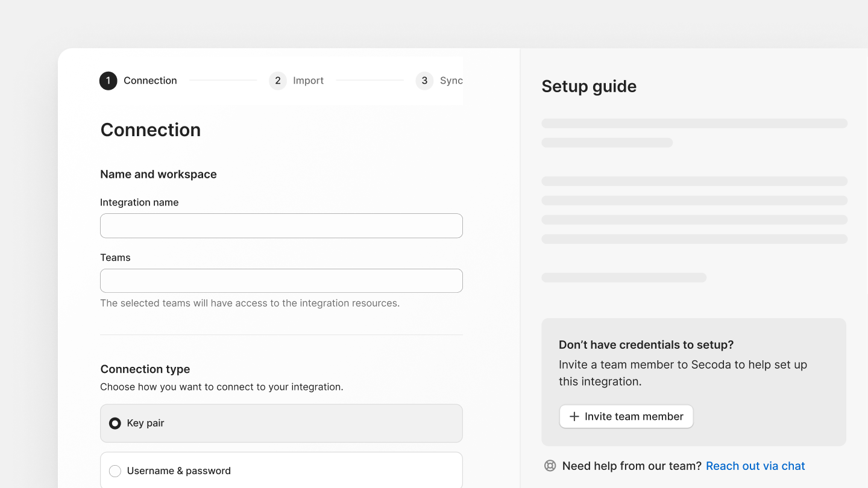This screenshot has width=868, height=488.
Task: Click the step 3 number circle
Action: pyautogui.click(x=424, y=81)
